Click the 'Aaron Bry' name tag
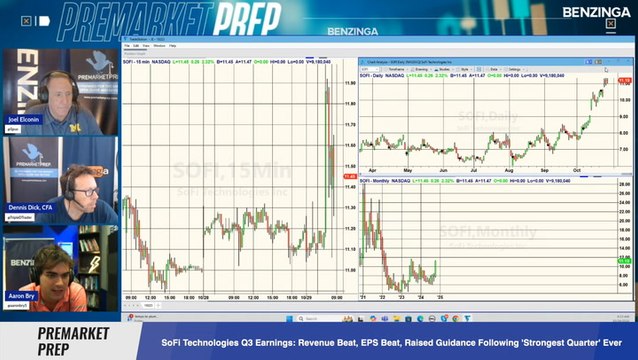The image size is (638, 360). [22, 296]
